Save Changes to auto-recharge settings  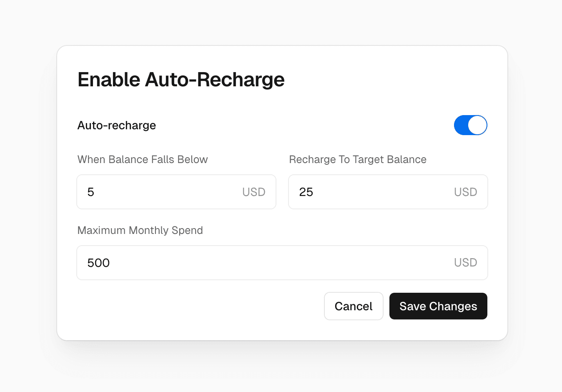[x=438, y=306]
